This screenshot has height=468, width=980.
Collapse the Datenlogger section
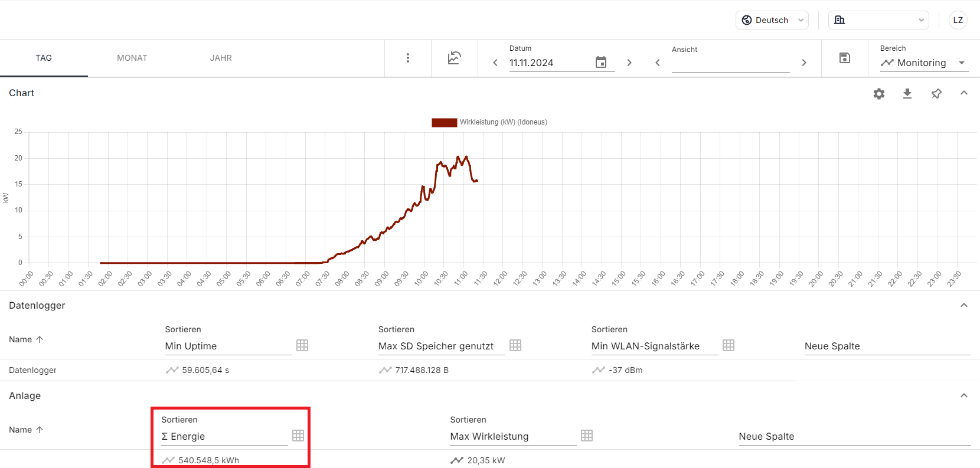click(963, 305)
